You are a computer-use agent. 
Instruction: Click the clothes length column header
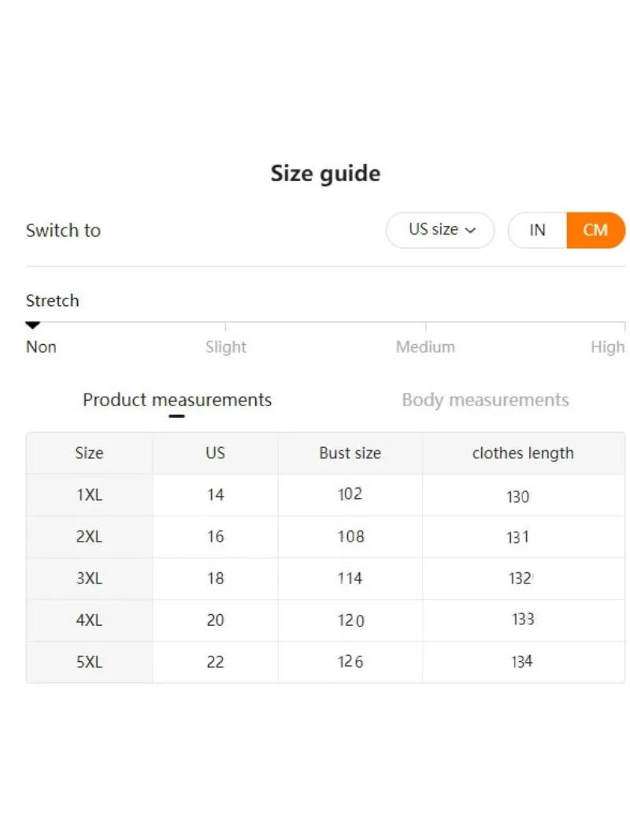point(523,453)
